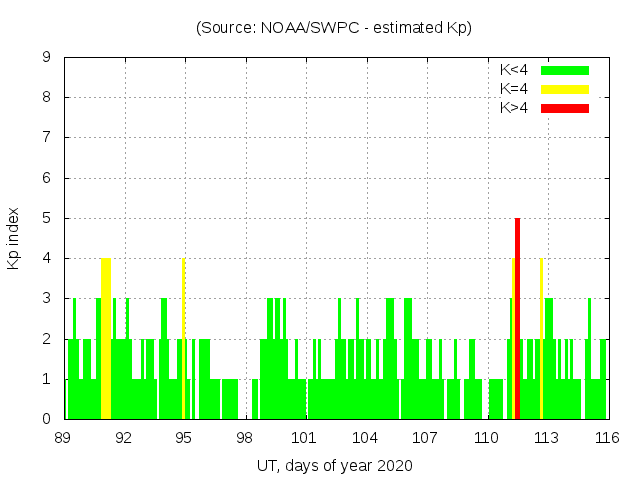Click the red Kp 5 bar
This screenshot has height=480, width=640.
click(517, 318)
